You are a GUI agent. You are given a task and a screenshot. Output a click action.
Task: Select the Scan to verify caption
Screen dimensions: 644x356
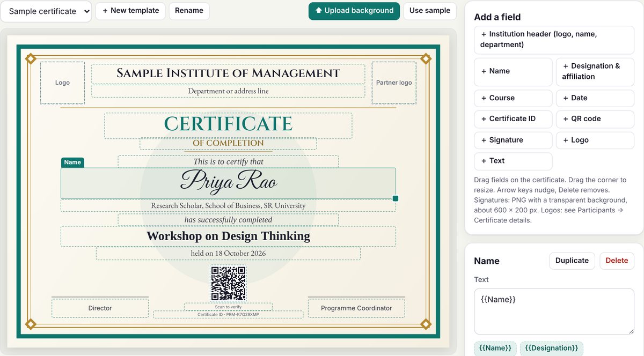coord(228,307)
